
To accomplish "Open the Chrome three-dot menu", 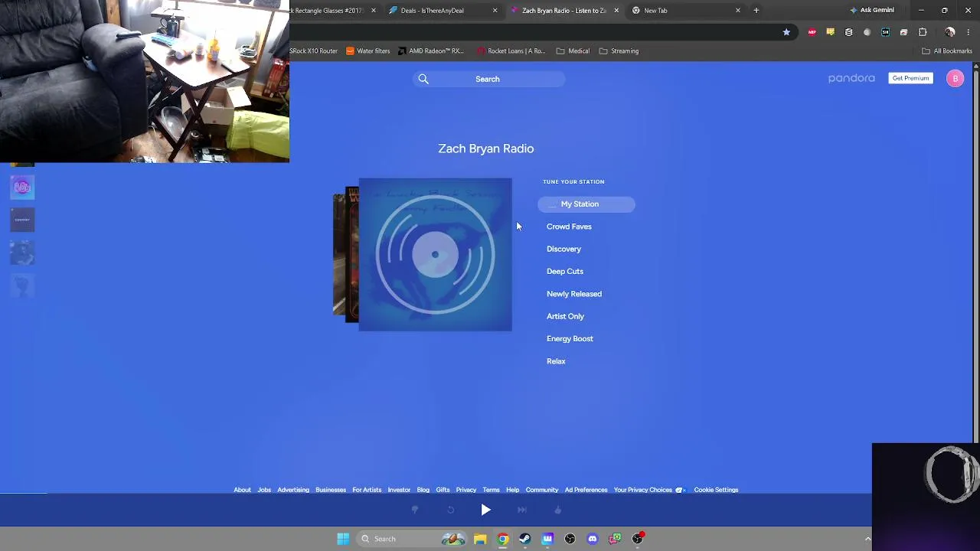I will [x=968, y=32].
